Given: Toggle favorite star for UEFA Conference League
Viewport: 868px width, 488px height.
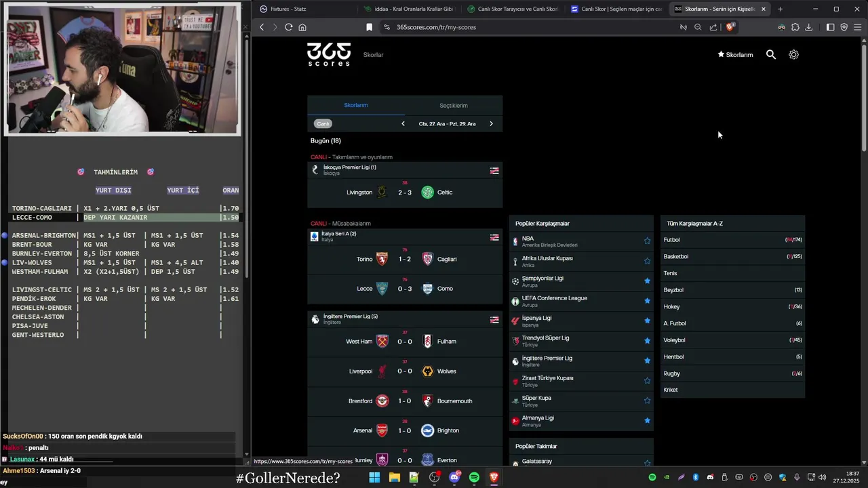Looking at the screenshot, I should (x=647, y=300).
